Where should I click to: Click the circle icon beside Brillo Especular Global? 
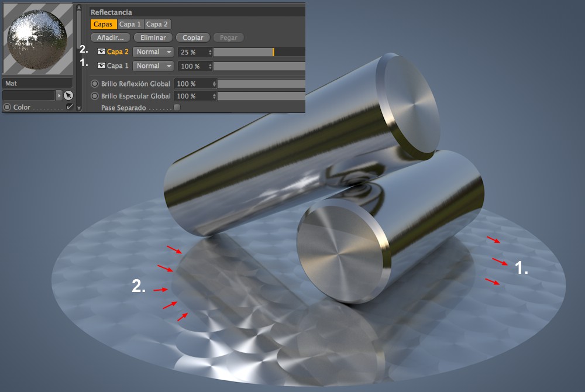(95, 96)
